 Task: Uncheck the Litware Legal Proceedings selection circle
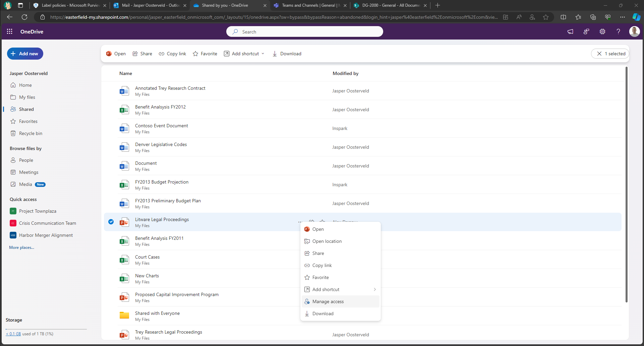coord(111,222)
